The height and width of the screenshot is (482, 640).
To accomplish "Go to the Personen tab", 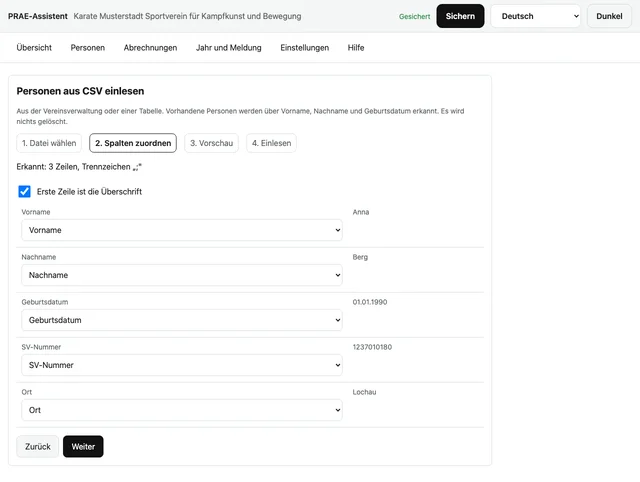I will (88, 48).
